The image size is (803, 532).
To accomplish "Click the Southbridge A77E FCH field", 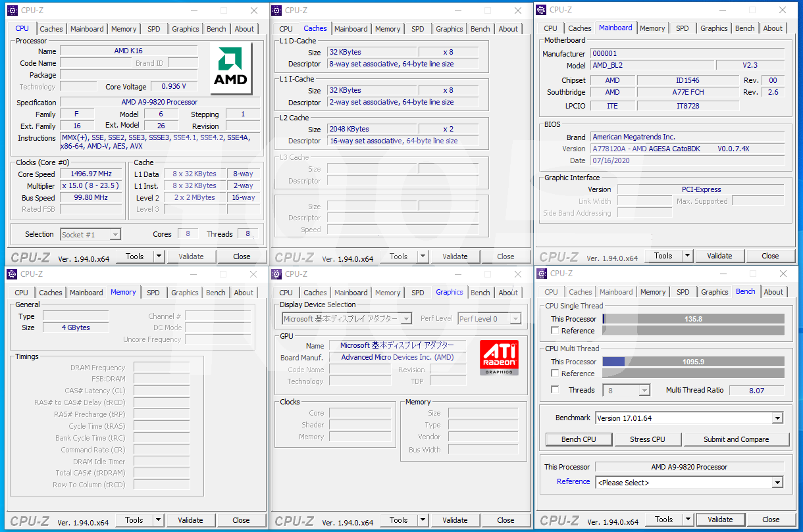I will 688,92.
